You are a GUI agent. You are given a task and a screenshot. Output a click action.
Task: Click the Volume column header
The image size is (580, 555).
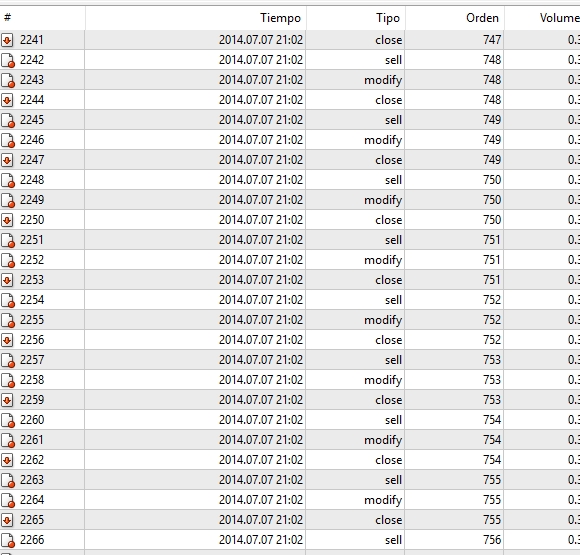click(559, 18)
